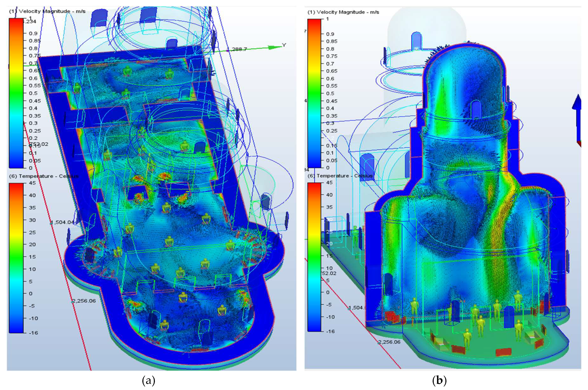This screenshot has height=390, width=588.
Task: Click the velocity color bar in panel a
Action: click(x=16, y=93)
